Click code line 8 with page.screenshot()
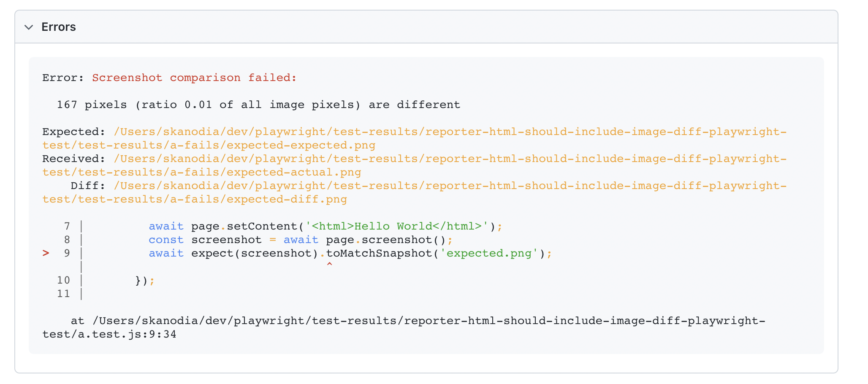The image size is (868, 384). click(300, 240)
